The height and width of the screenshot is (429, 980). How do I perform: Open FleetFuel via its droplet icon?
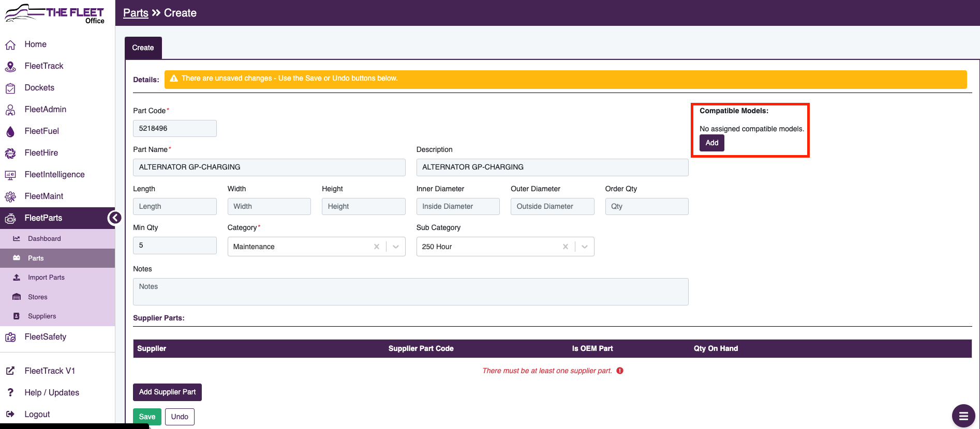pos(10,131)
